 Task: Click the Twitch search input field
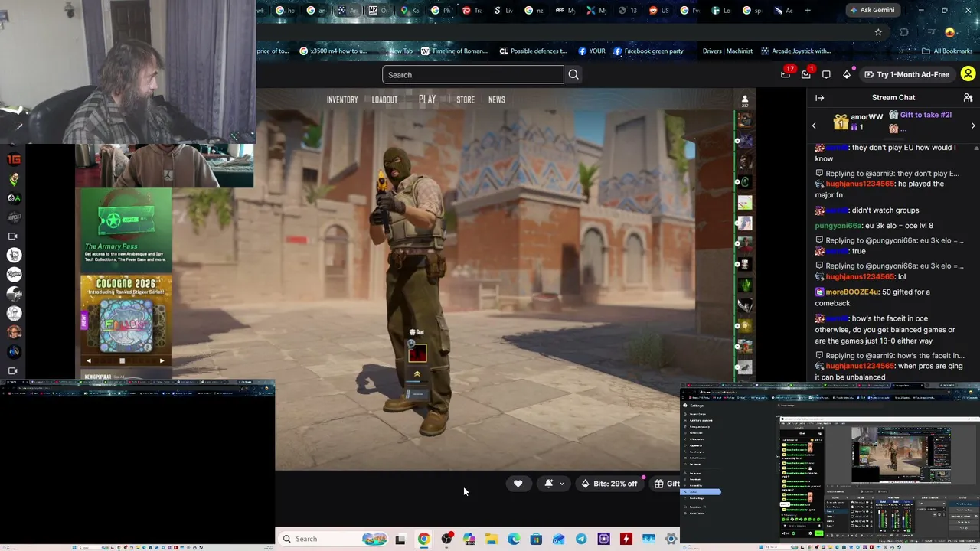pos(472,75)
